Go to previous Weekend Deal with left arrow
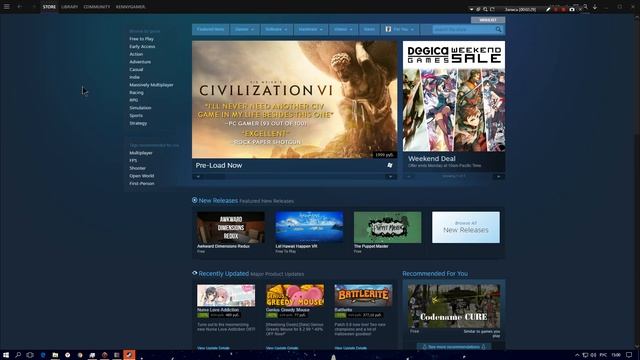Image resolution: width=640 pixels, height=360 pixels. tap(409, 177)
